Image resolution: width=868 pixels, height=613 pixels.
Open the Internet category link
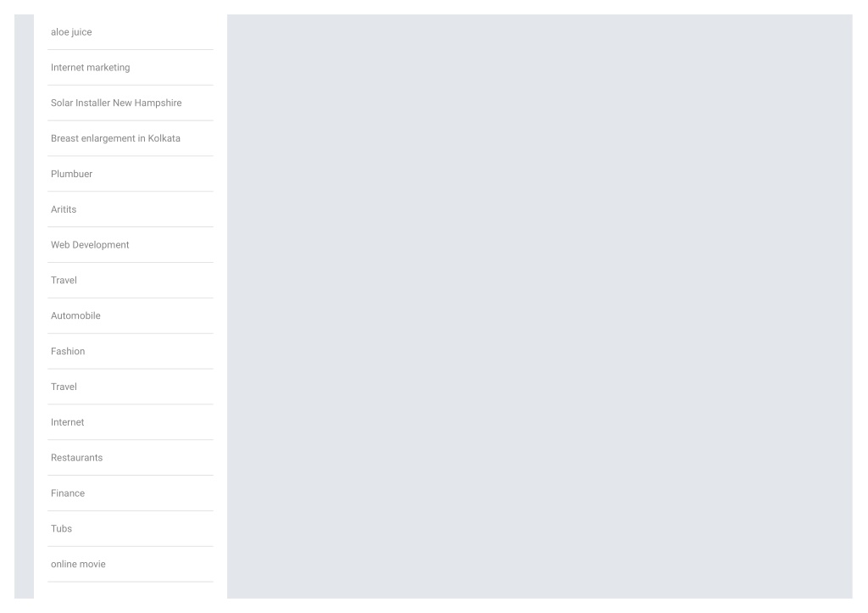tap(68, 422)
